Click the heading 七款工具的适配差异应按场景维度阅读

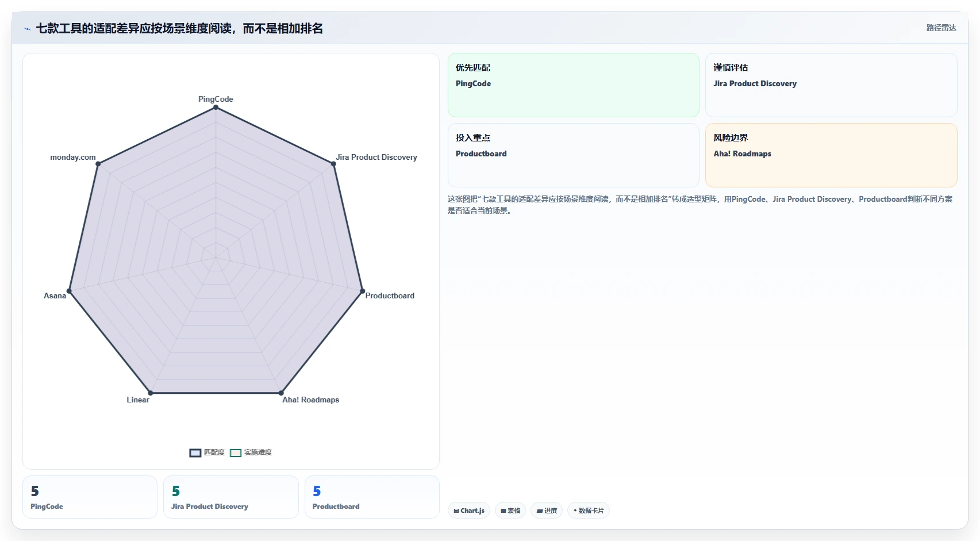179,29
